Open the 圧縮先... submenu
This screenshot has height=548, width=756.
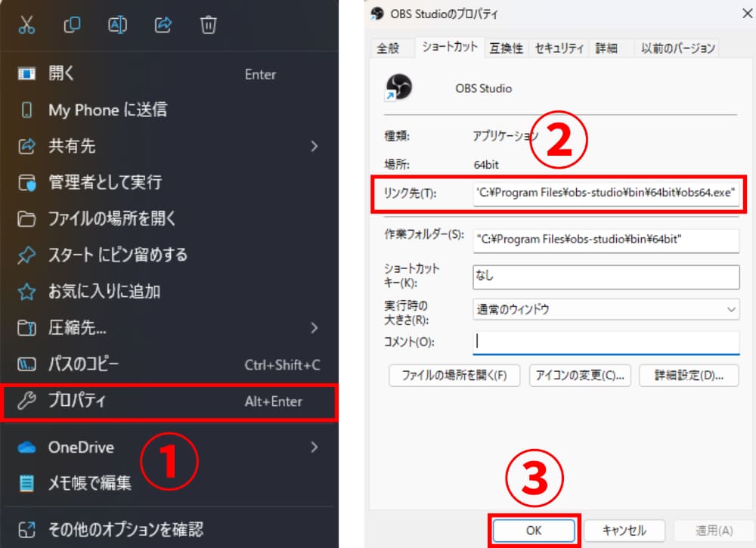point(169,328)
